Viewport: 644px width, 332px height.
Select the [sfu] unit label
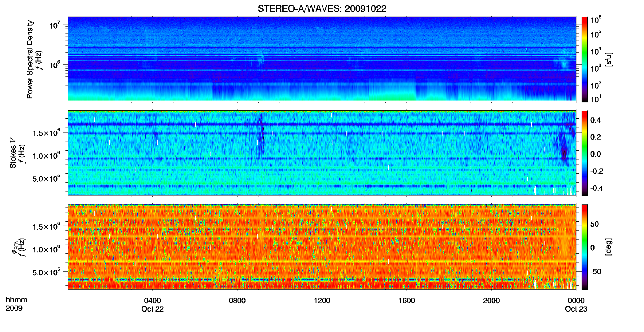coord(609,59)
